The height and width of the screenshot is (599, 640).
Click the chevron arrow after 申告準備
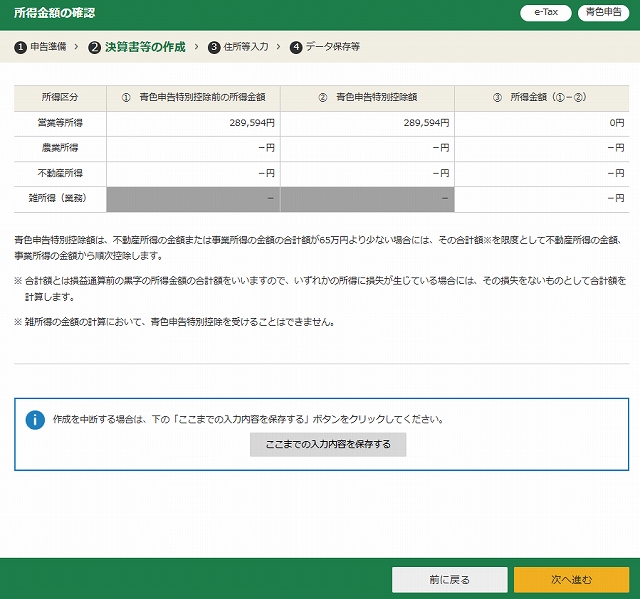coord(76,47)
